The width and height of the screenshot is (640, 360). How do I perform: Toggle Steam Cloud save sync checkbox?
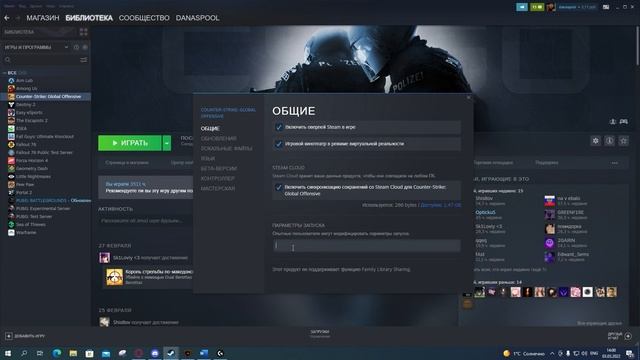coord(279,188)
